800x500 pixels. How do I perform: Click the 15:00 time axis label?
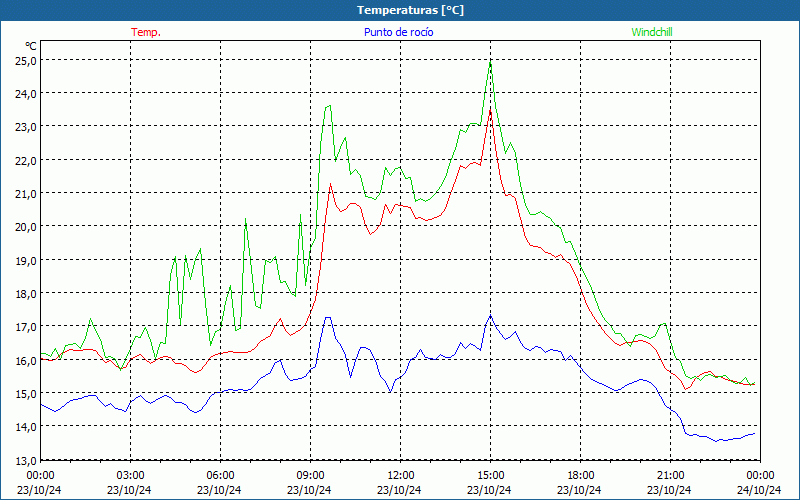pos(490,476)
